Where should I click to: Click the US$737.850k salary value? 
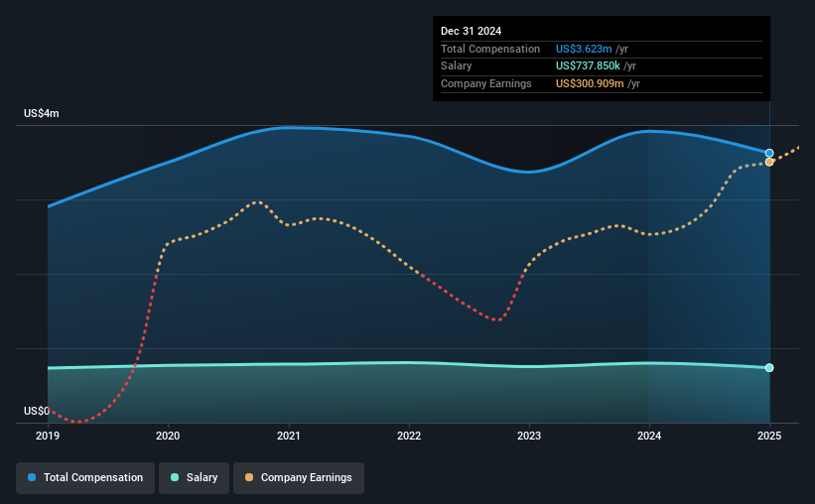tap(588, 66)
